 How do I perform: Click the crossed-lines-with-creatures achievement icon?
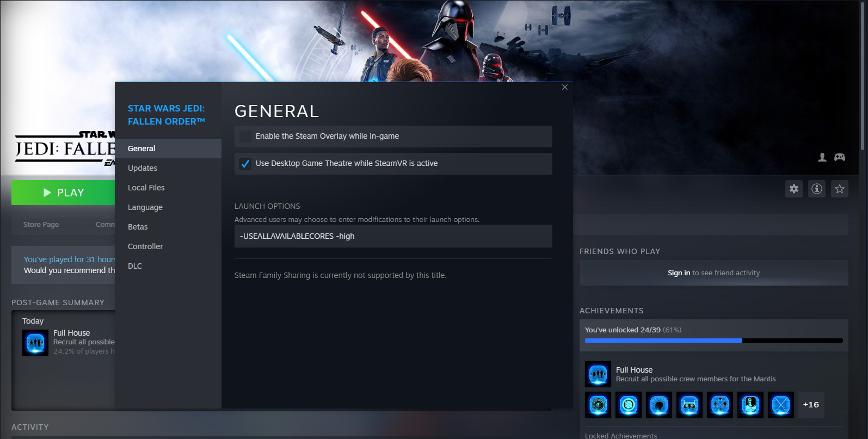720,405
